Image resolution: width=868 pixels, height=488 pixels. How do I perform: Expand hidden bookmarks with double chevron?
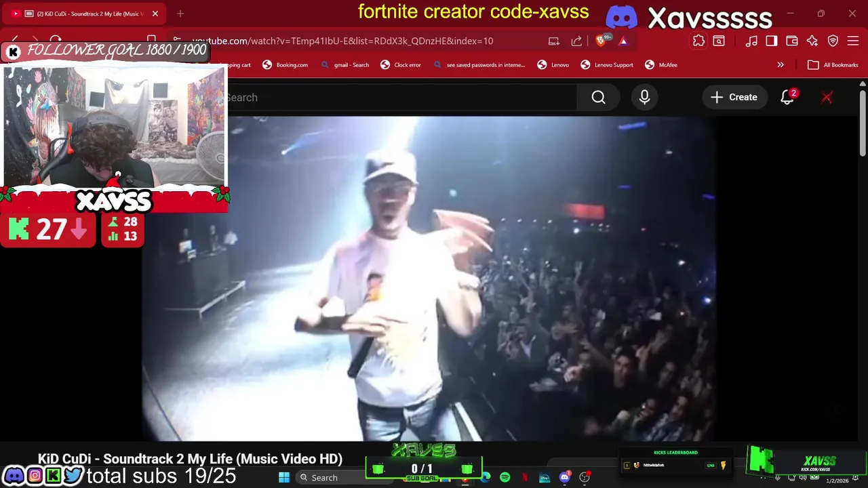(x=781, y=65)
